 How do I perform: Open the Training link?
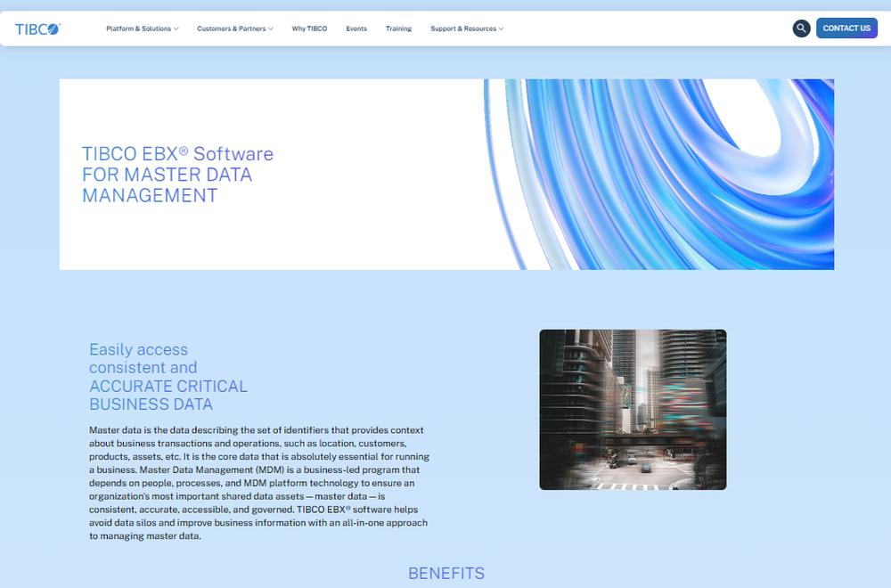pos(398,29)
